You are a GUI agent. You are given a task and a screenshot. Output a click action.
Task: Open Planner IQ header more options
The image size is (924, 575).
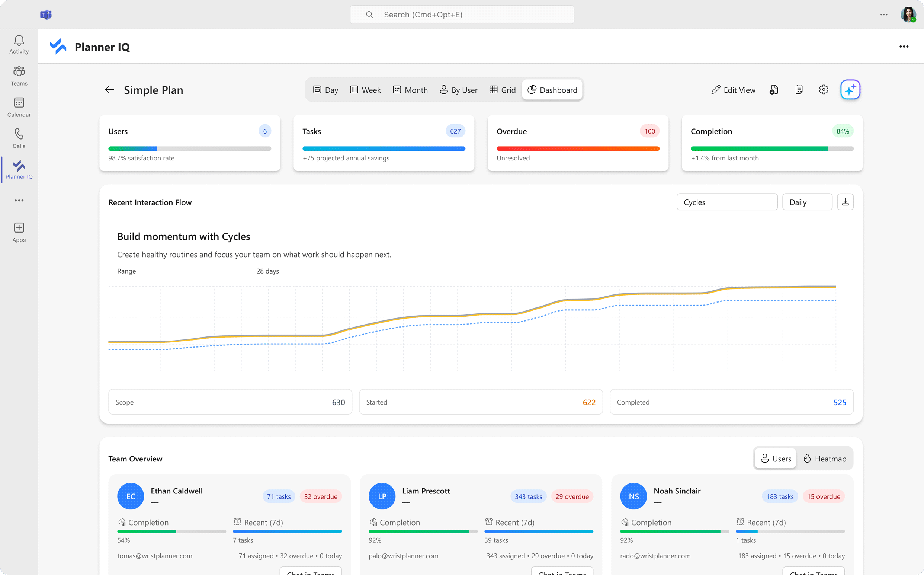(904, 47)
